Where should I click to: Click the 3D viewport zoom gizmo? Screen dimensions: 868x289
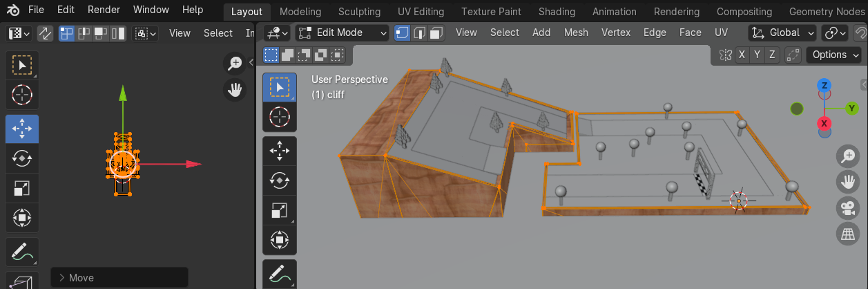847,156
